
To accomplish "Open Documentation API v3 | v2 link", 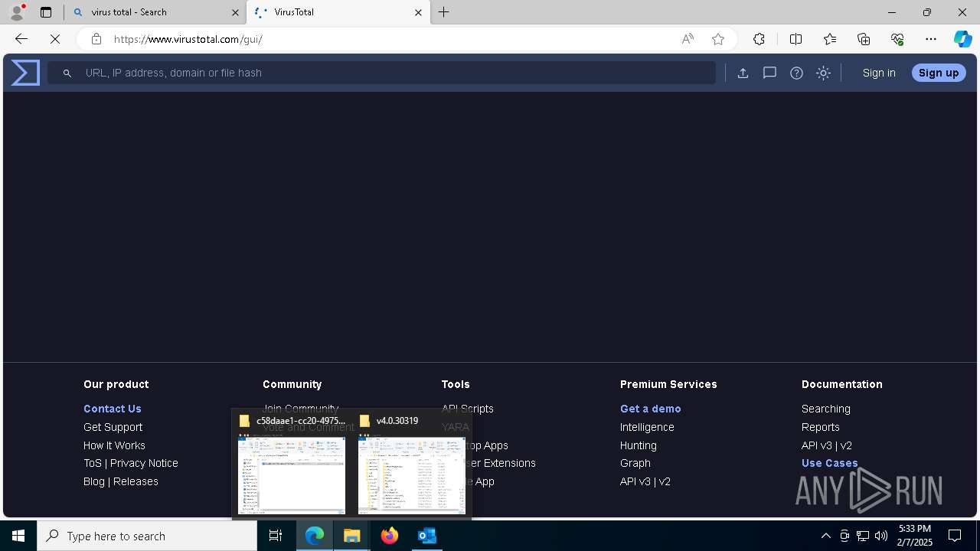I will [827, 445].
